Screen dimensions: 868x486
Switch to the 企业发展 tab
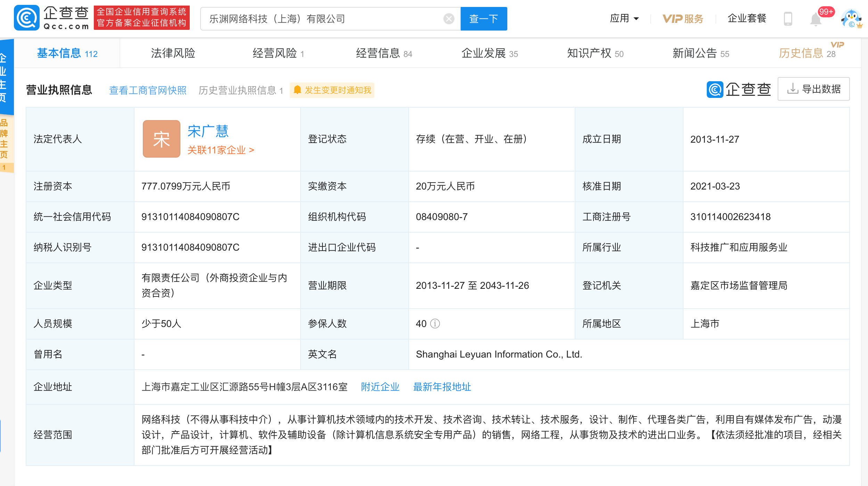point(490,53)
